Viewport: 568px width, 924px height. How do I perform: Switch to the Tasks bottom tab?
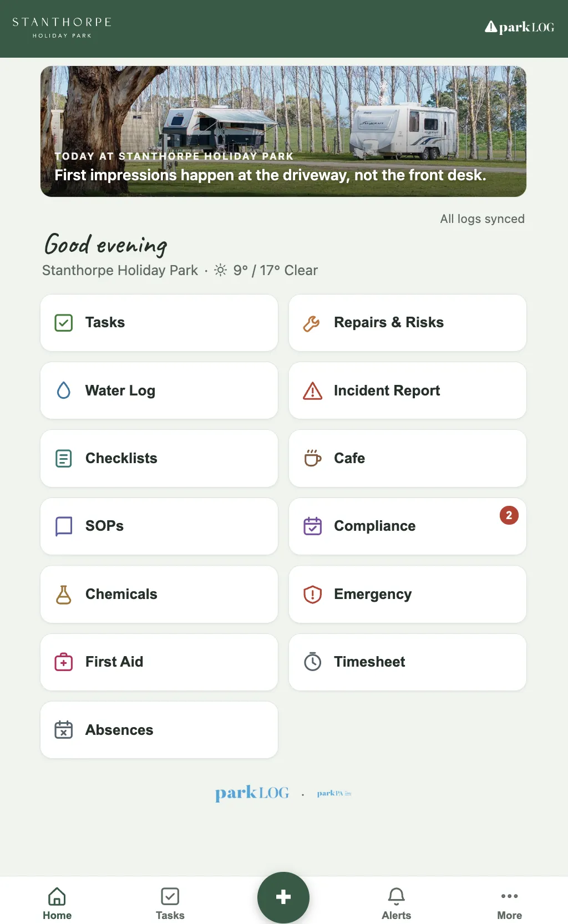pos(170,903)
